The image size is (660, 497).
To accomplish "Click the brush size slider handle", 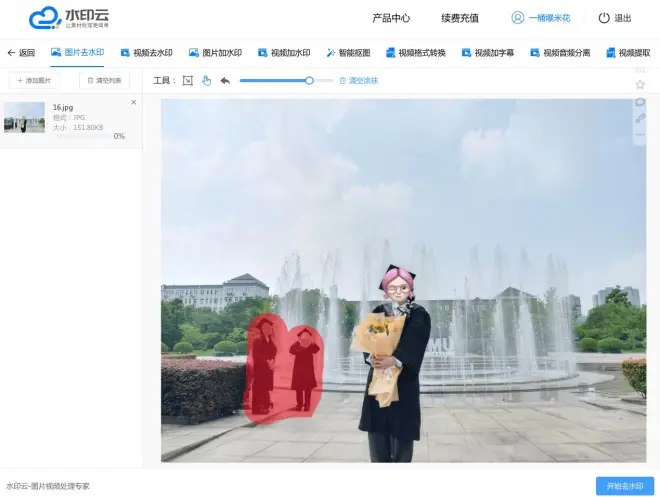I will pyautogui.click(x=309, y=80).
